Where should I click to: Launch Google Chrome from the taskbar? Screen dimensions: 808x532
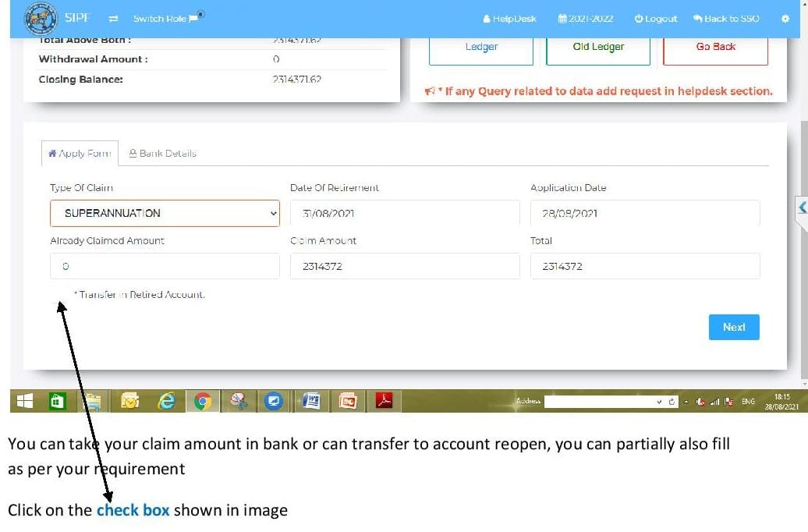[203, 400]
